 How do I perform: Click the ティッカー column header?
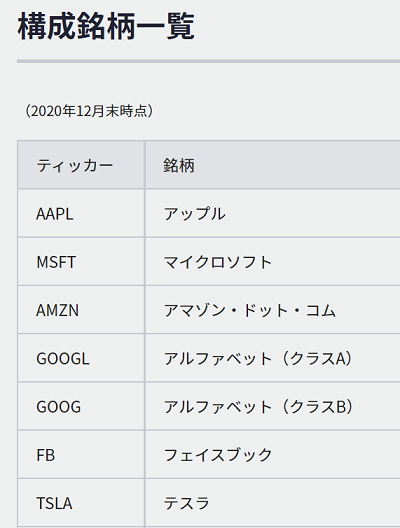pyautogui.click(x=81, y=165)
